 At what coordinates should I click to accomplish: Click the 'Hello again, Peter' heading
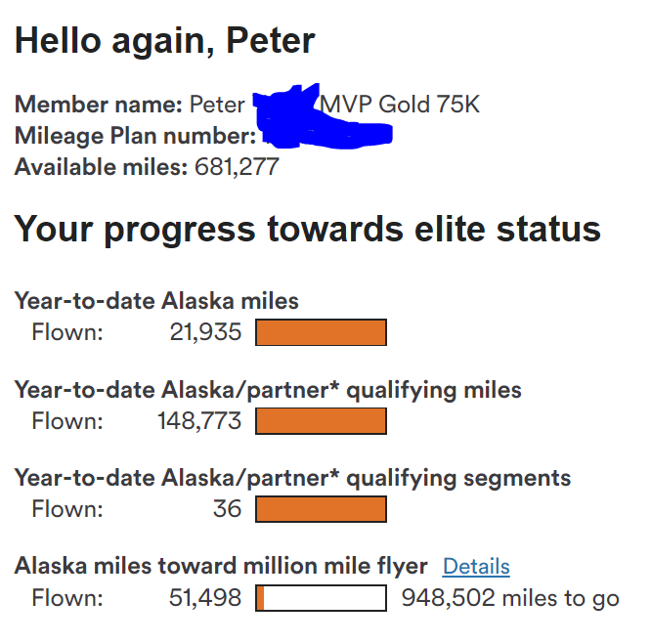(165, 41)
